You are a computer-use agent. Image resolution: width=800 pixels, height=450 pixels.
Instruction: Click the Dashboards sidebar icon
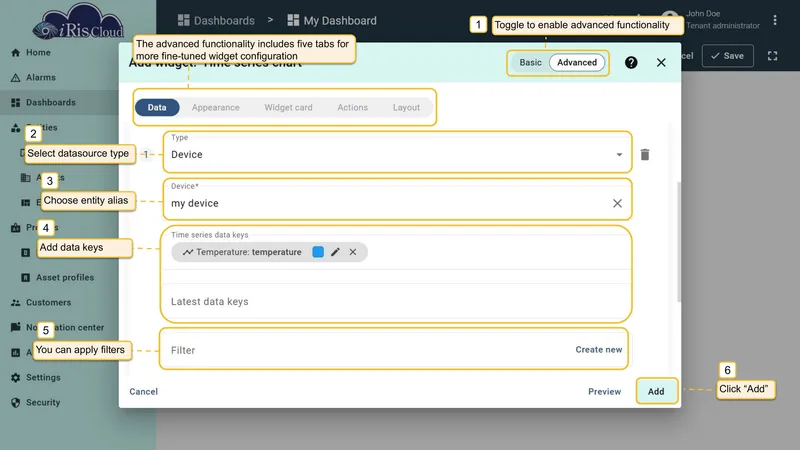16,103
